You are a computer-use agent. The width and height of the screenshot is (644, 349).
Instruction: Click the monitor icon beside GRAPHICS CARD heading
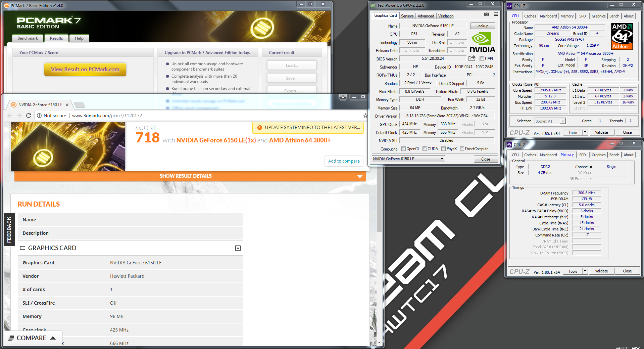[x=23, y=248]
